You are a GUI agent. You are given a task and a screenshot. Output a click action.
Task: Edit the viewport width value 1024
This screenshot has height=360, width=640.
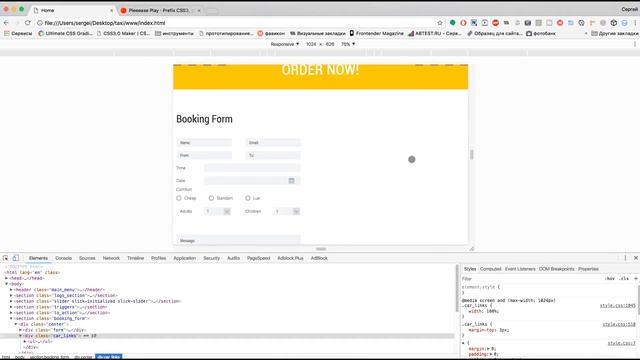(311, 44)
